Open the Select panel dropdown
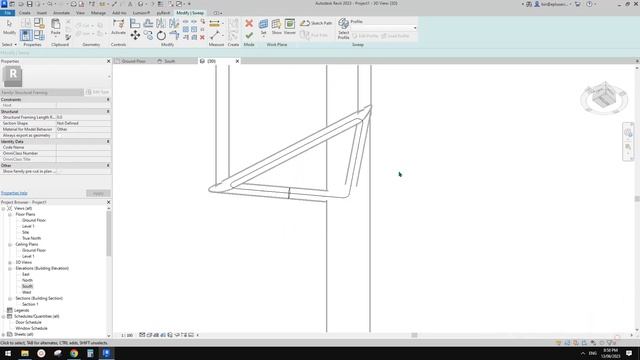 click(9, 44)
